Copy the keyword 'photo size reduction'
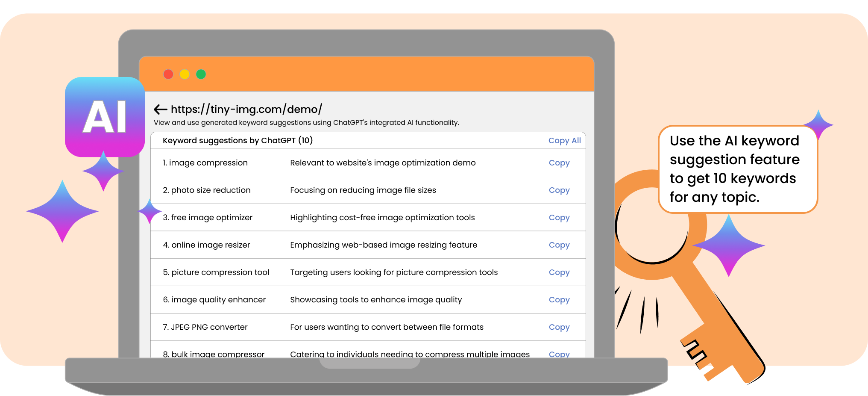Image resolution: width=868 pixels, height=396 pixels. (559, 190)
